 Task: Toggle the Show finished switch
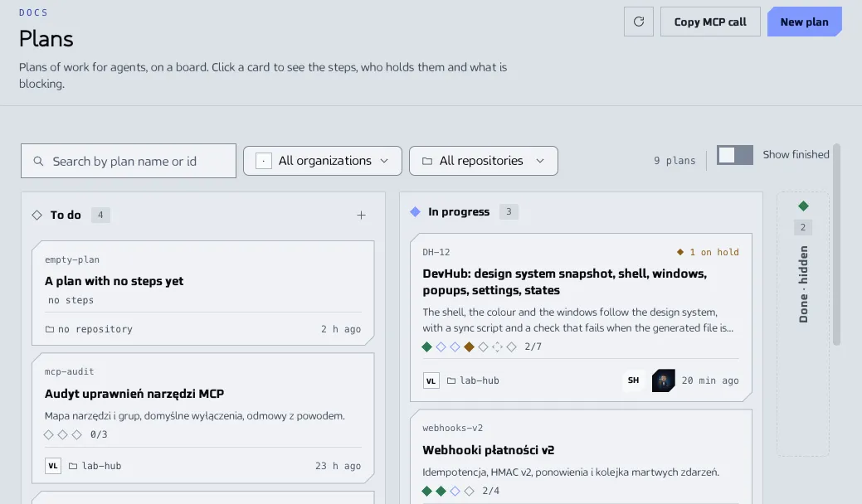click(735, 155)
